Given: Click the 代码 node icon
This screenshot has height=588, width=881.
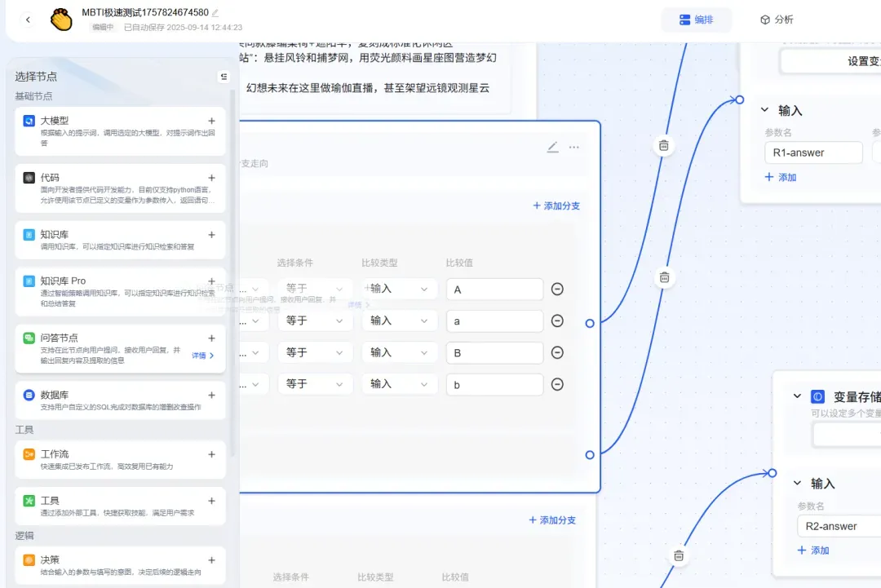Looking at the screenshot, I should (x=29, y=178).
